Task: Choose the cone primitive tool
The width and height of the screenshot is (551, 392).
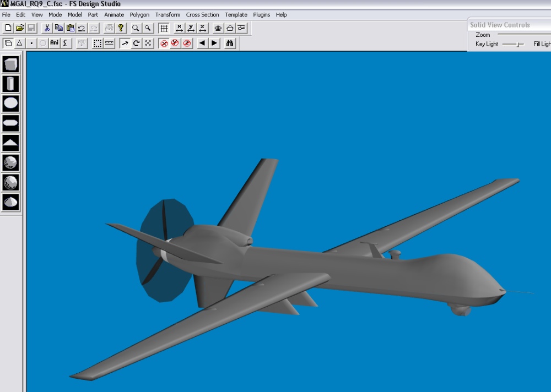Action: click(11, 202)
